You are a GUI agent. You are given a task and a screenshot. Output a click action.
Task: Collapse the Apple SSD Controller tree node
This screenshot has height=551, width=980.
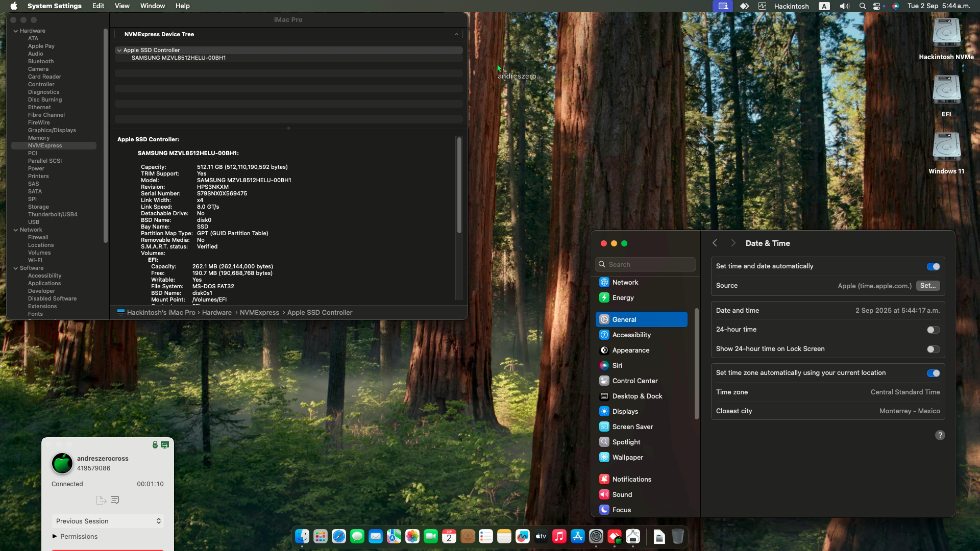point(119,50)
